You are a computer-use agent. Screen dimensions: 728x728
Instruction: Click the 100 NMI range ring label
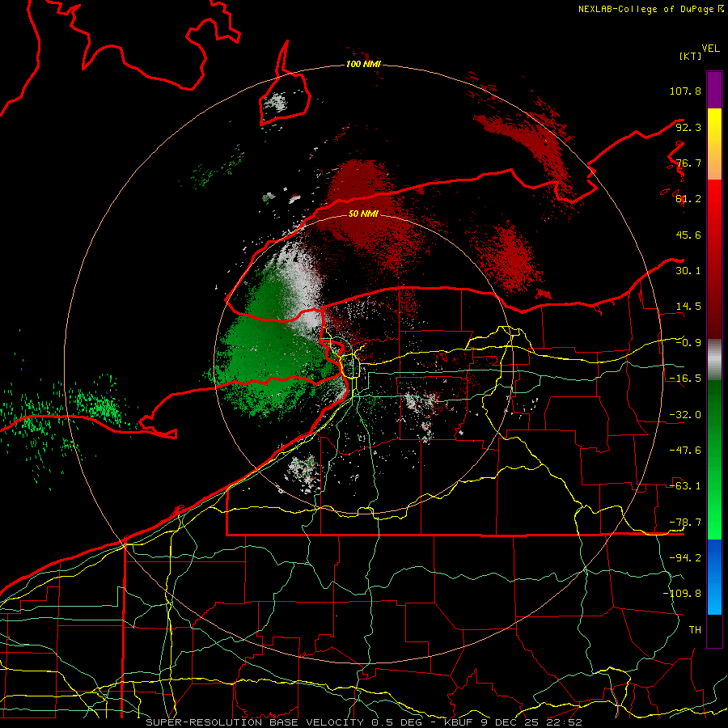(363, 64)
